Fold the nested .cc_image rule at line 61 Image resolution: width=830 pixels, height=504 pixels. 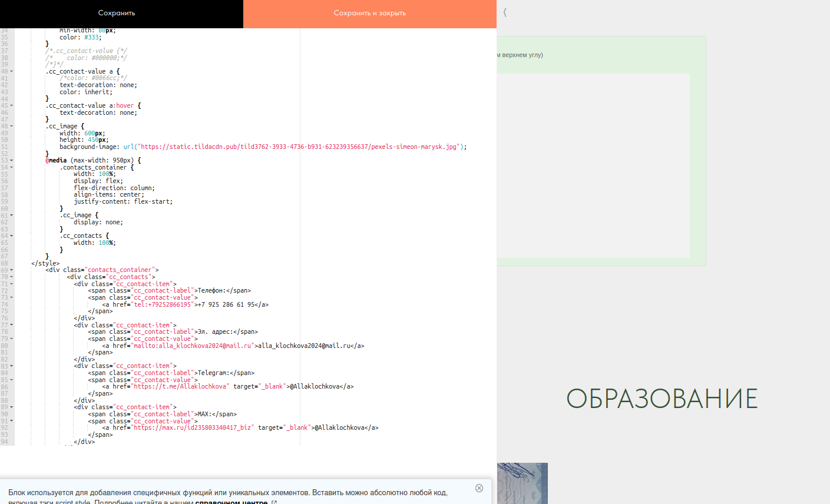(x=12, y=215)
